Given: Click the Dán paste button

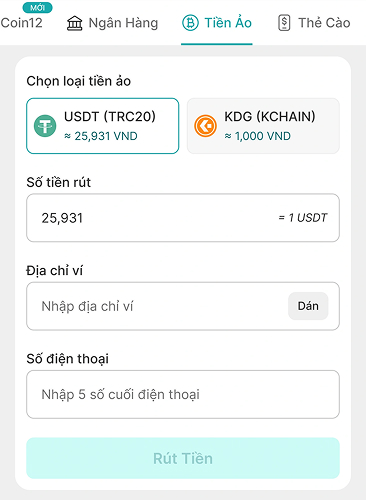Looking at the screenshot, I should click(x=308, y=306).
